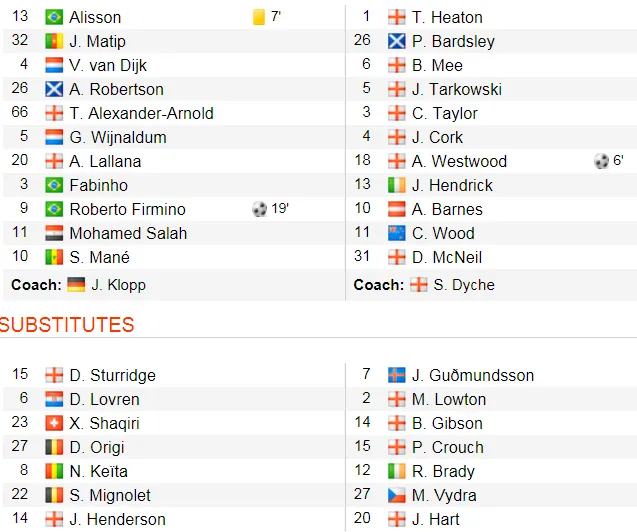Select J. Tarkowski in Burnley lineup

pyautogui.click(x=457, y=89)
